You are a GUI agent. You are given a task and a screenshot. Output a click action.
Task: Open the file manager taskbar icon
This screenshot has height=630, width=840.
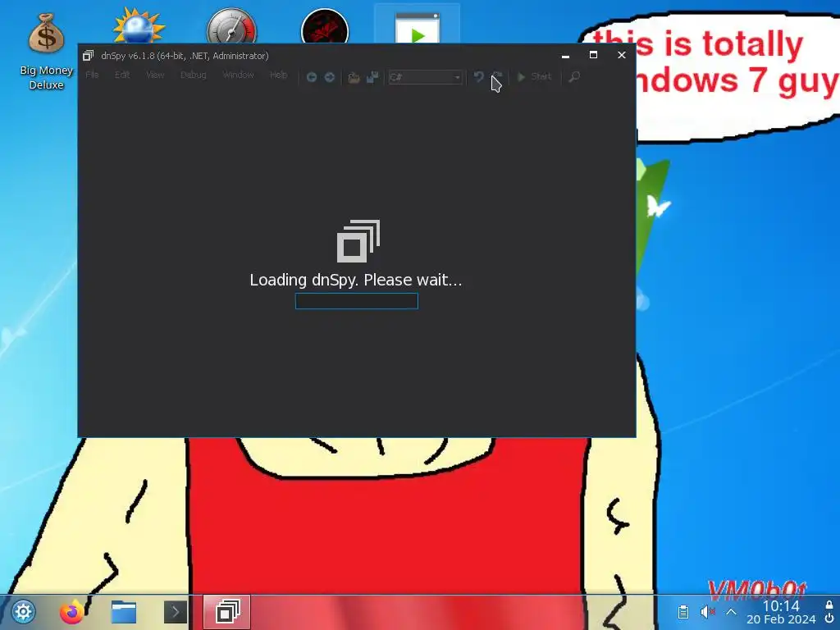coord(124,612)
